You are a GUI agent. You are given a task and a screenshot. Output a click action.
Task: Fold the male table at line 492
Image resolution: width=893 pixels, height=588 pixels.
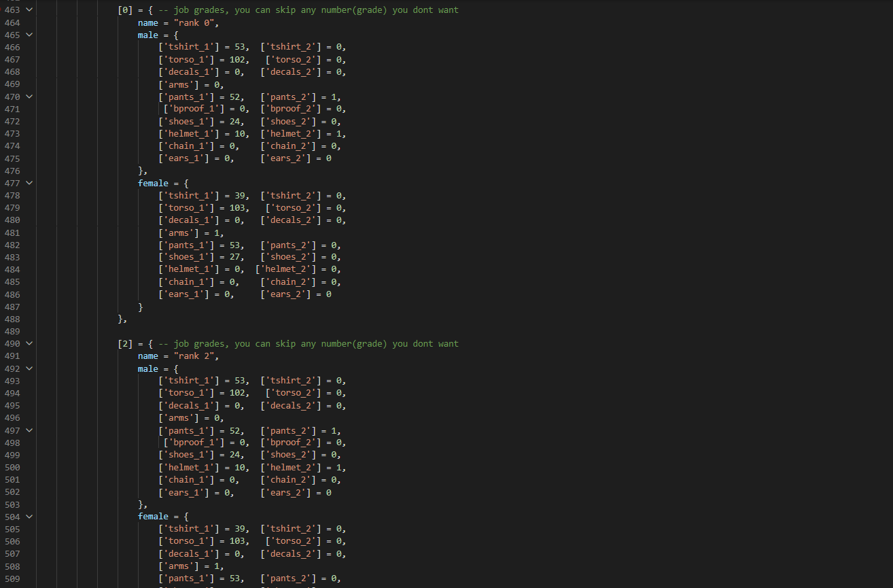29,368
